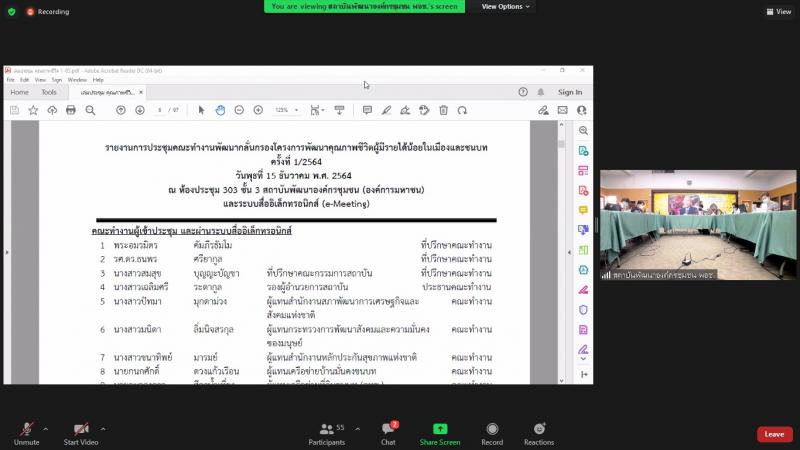Go to previous page arrow
The image size is (800, 450).
(x=121, y=110)
